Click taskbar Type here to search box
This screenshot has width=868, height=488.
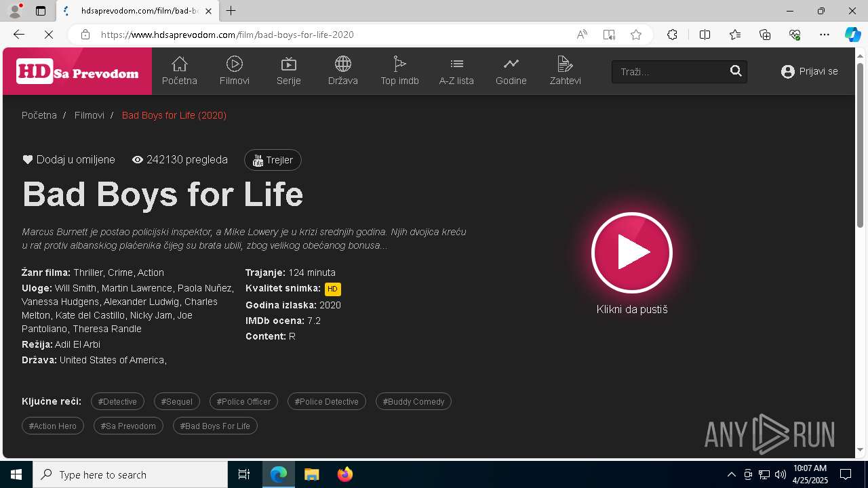(x=130, y=474)
